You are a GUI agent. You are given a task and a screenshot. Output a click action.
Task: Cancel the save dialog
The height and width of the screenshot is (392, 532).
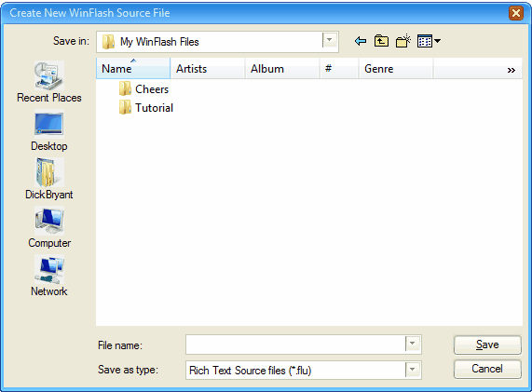487,369
